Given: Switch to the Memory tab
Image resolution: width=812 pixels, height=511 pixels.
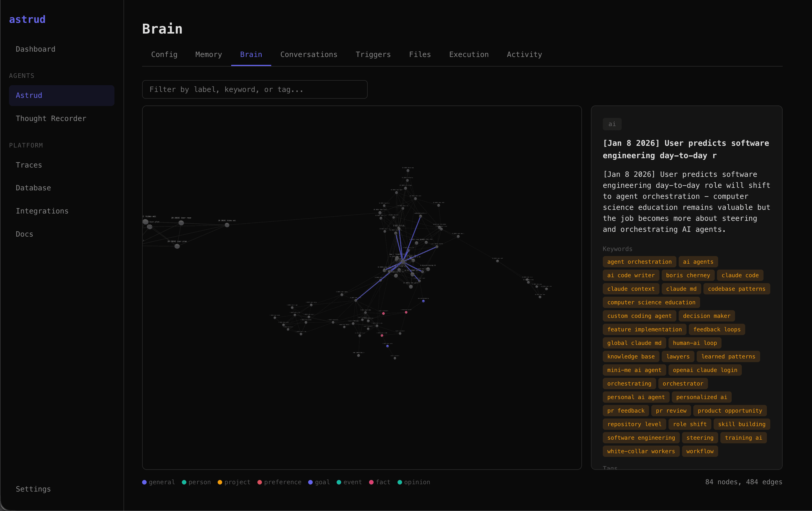Looking at the screenshot, I should pos(208,54).
